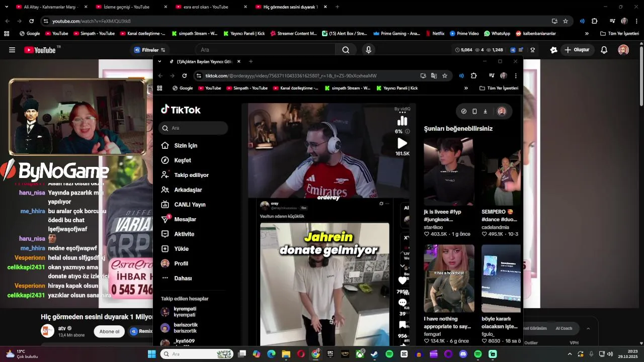
Task: Open Simpath - YouTube bookmark in TikTok window
Action: (247, 88)
